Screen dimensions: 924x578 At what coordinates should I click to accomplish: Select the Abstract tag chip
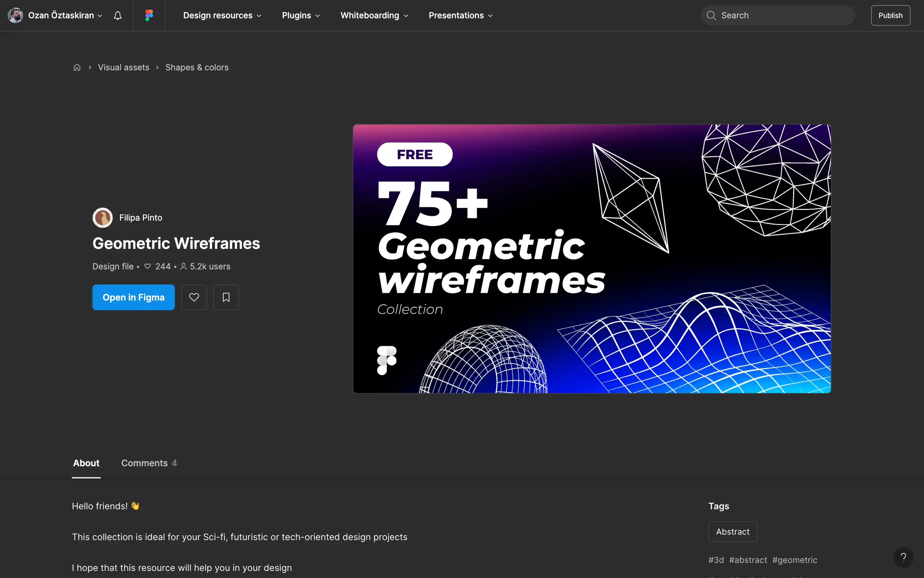[733, 531]
